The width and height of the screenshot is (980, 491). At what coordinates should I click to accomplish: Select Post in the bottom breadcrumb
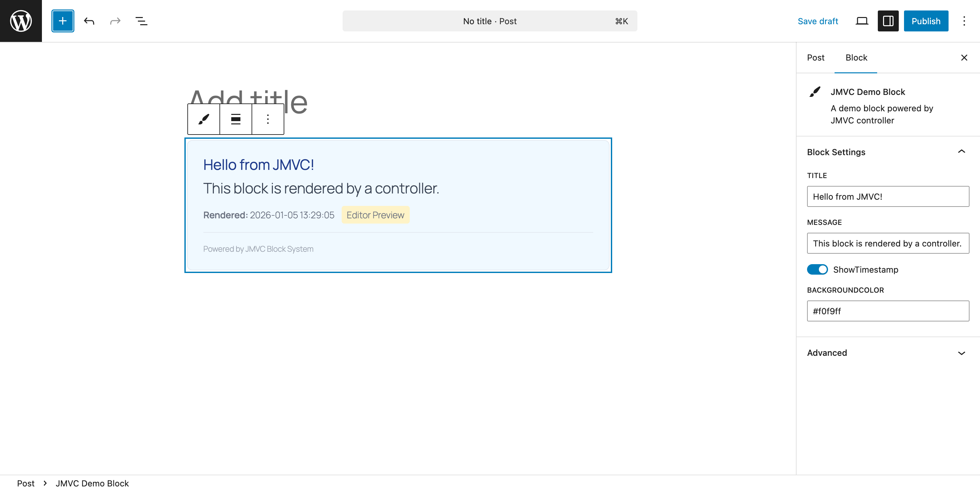pos(26,483)
